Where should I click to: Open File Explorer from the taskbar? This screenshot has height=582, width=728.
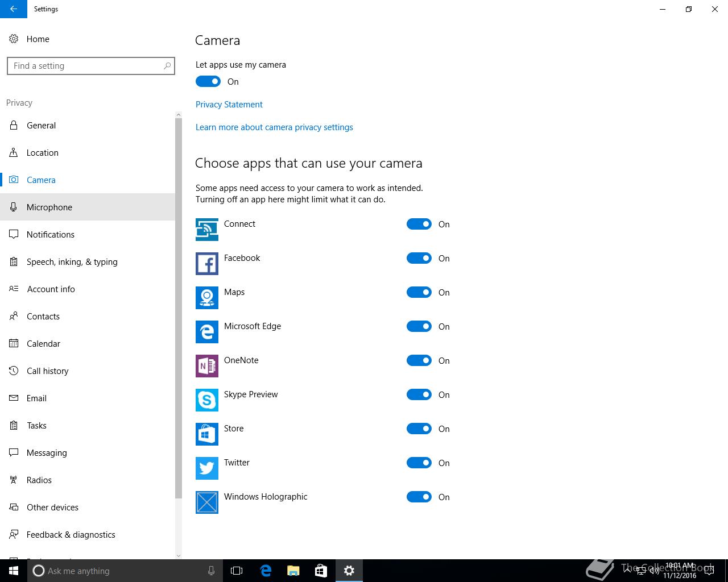click(293, 571)
